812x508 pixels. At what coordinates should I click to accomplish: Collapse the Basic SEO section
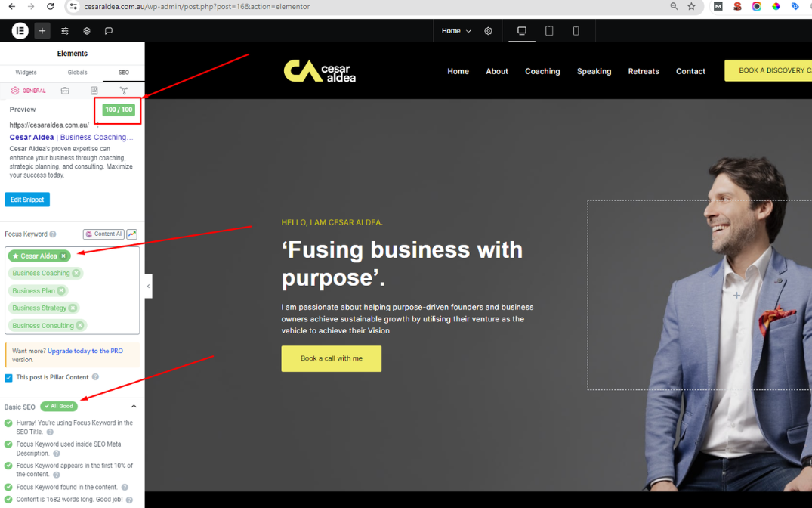[134, 407]
